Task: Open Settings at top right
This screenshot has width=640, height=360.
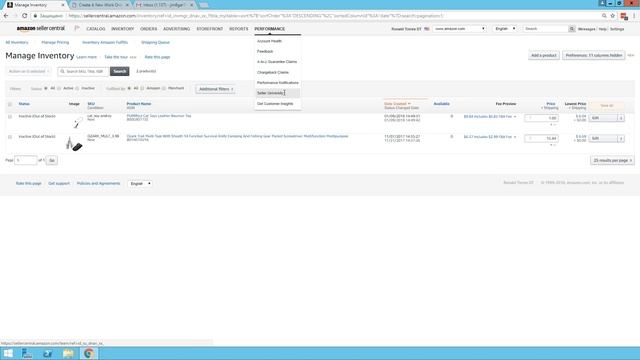Action: pyautogui.click(x=617, y=29)
